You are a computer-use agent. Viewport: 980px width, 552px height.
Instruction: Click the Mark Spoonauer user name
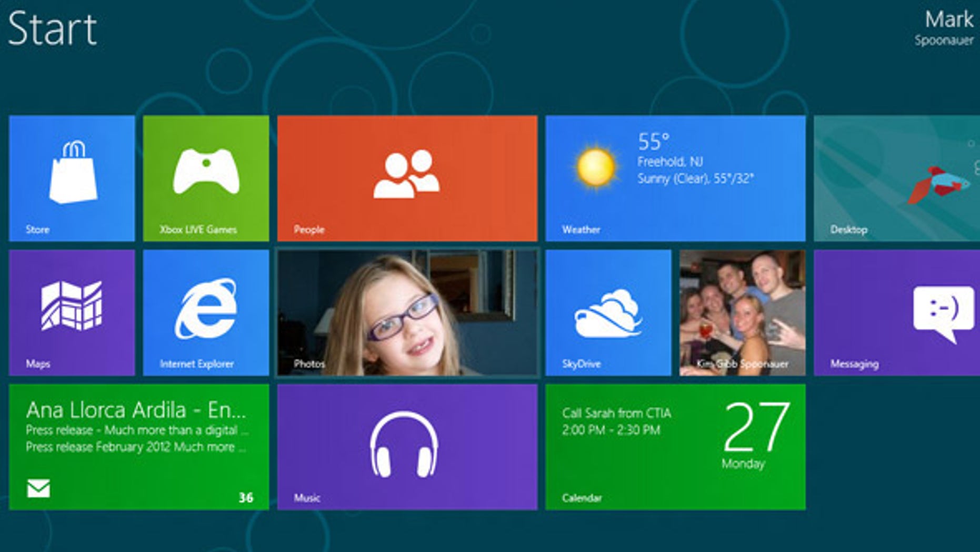pos(945,28)
